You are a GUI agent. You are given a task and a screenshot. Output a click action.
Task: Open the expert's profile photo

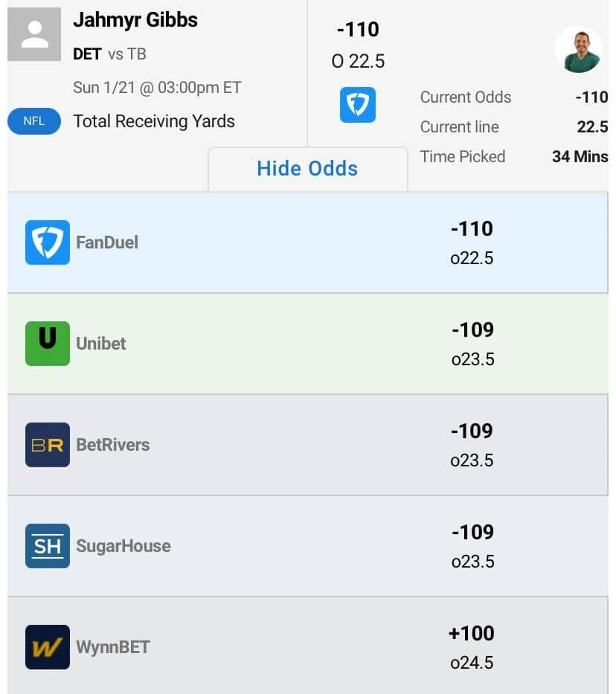pos(580,50)
